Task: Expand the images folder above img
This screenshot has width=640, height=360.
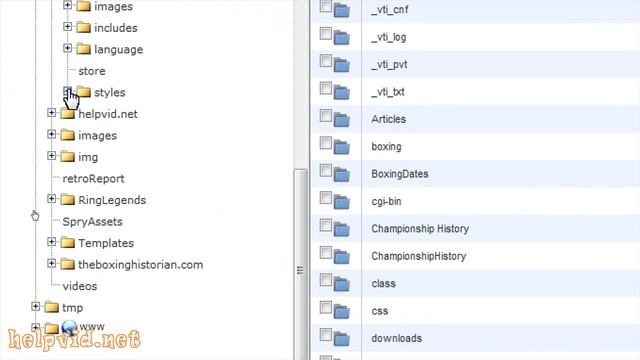Action: point(51,134)
